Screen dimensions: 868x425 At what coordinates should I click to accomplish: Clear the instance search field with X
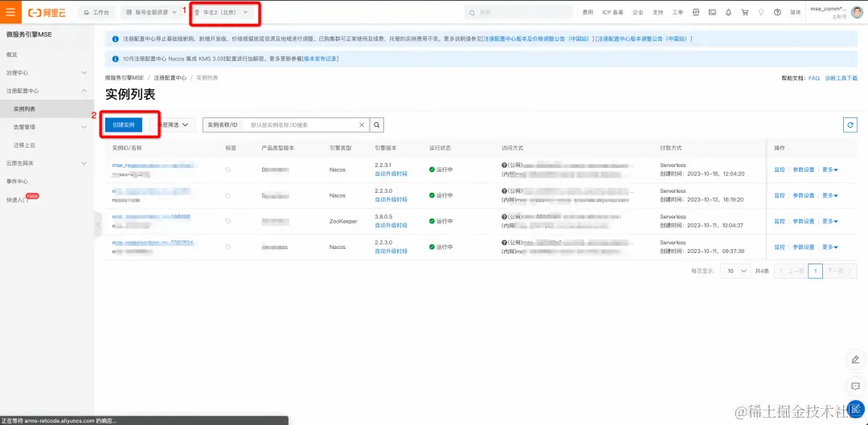click(362, 125)
